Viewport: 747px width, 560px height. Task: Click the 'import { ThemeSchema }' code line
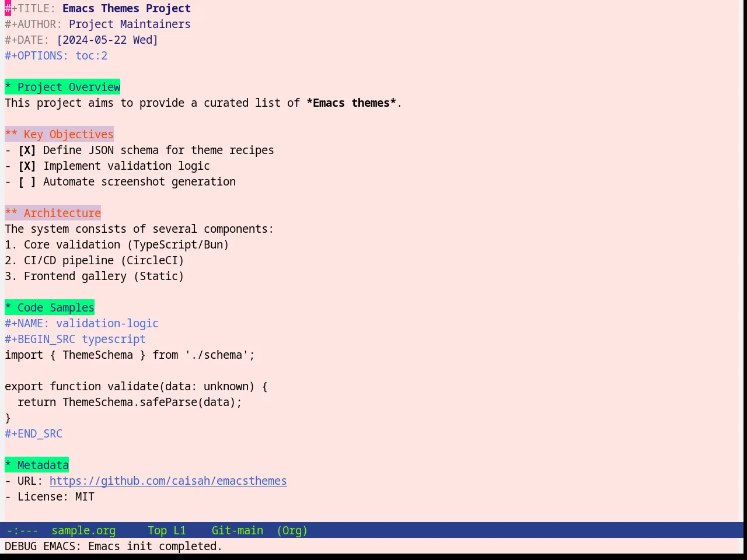pyautogui.click(x=130, y=355)
